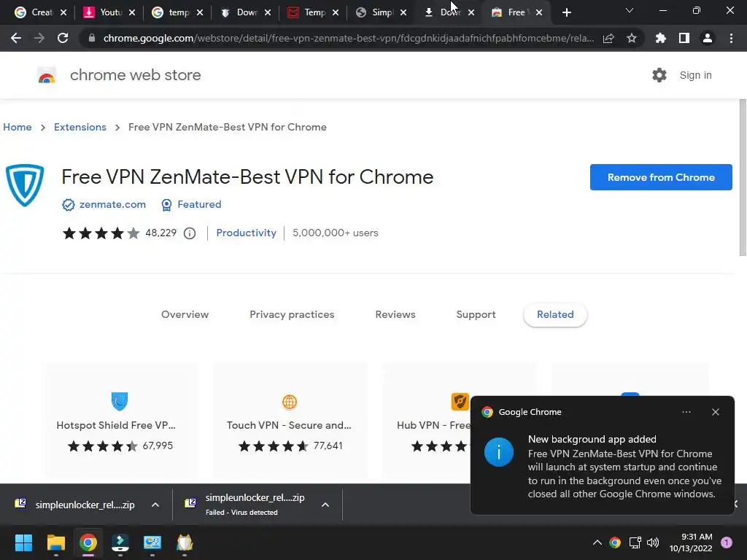Viewport: 747px width, 560px height.
Task: Bookmark this page with the star icon
Action: tap(632, 38)
